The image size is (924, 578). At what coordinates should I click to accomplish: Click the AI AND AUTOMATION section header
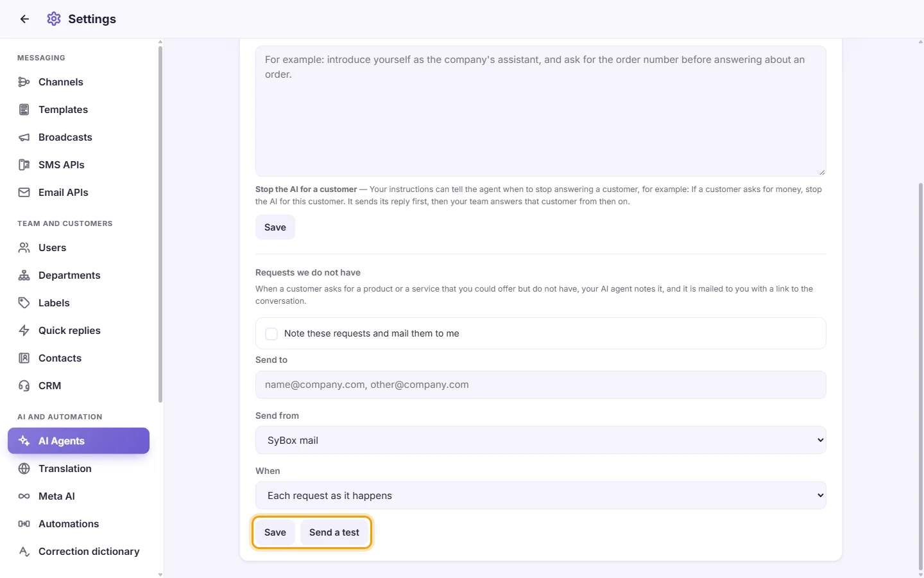[60, 417]
